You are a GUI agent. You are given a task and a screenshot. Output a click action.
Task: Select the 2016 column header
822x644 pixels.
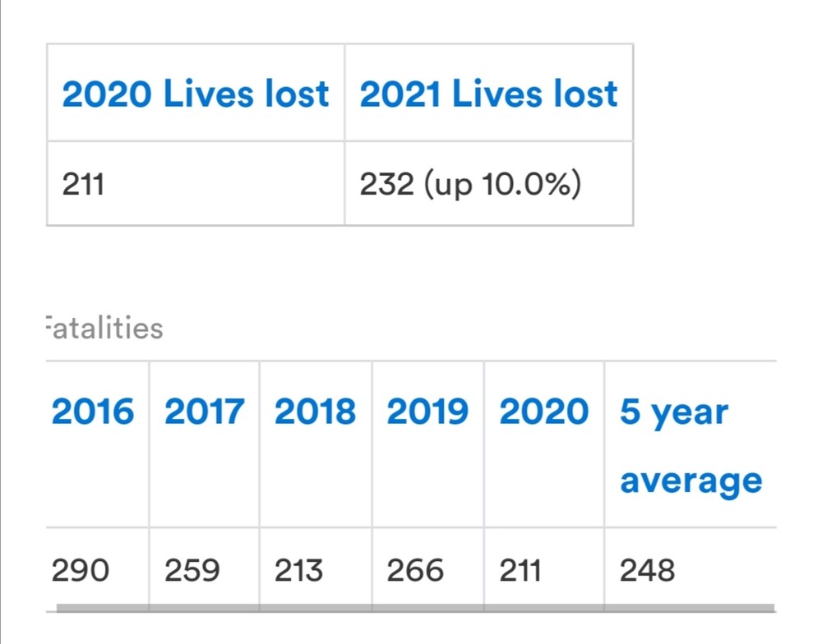point(92,412)
